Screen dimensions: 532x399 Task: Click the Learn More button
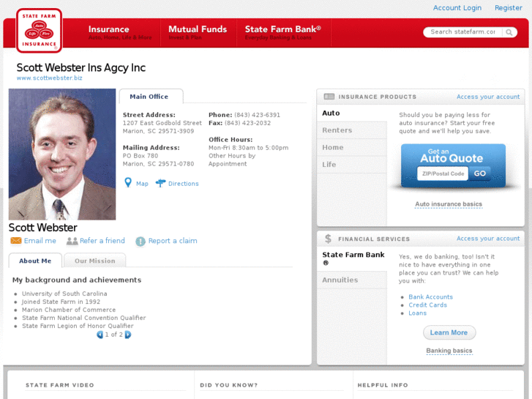tap(449, 332)
